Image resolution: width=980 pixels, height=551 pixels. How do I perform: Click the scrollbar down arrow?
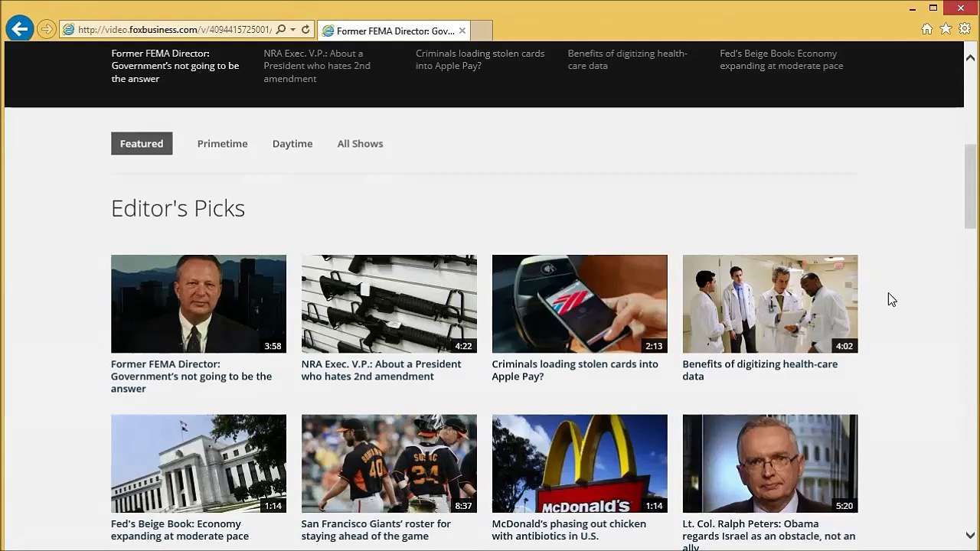point(970,536)
